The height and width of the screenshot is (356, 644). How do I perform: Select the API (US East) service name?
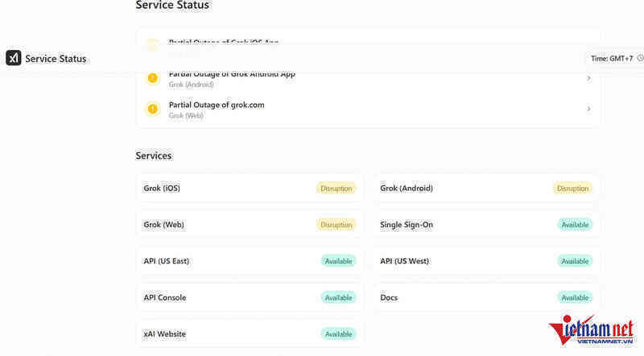166,261
